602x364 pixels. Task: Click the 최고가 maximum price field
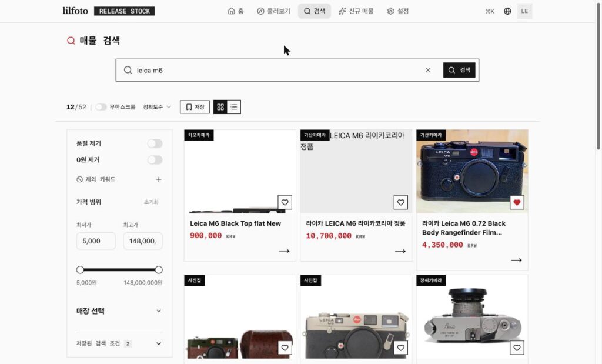coord(143,241)
